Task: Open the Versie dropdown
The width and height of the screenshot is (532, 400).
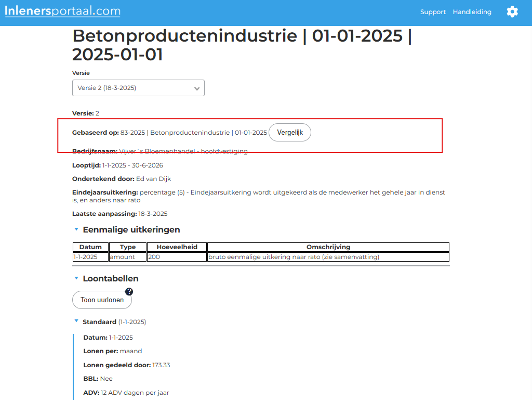Action: pos(138,88)
